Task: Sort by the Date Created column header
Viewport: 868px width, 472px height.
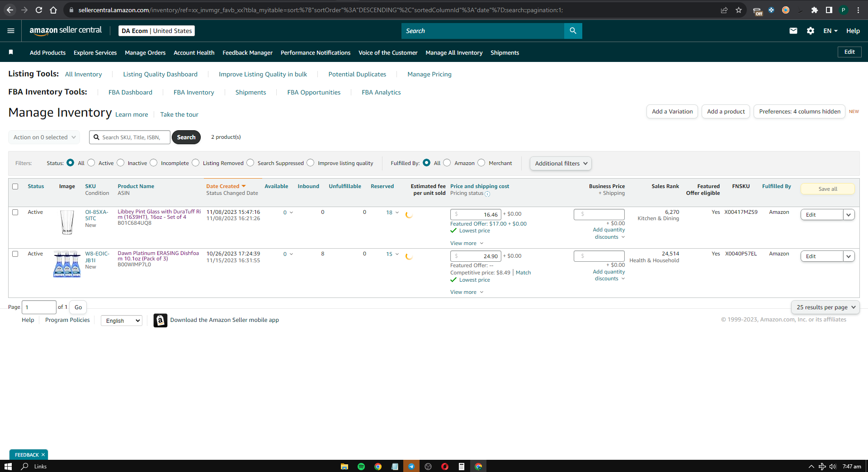Action: pos(226,186)
